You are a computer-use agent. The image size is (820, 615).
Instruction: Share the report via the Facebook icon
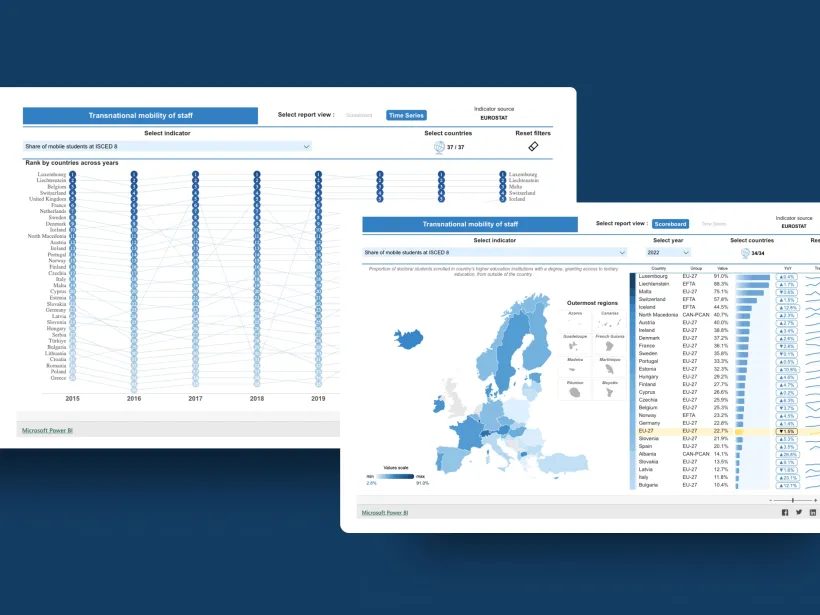785,512
